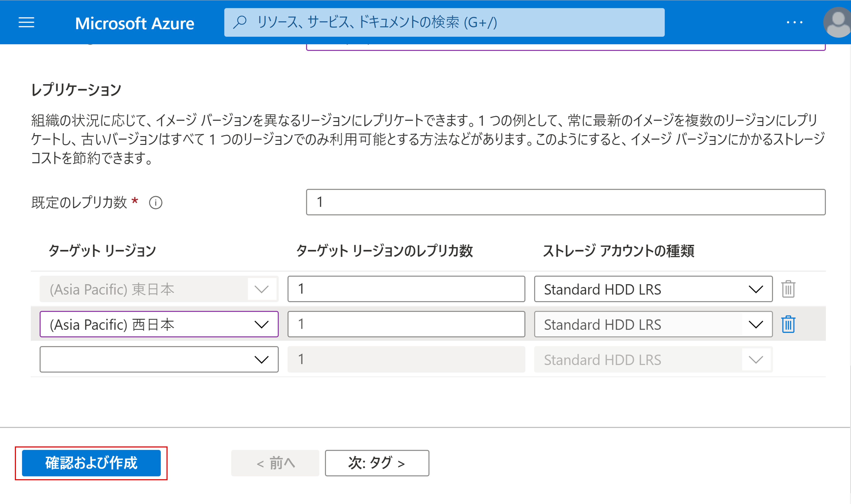This screenshot has width=851, height=504.
Task: Click the 東日本 replica count field
Action: point(406,289)
